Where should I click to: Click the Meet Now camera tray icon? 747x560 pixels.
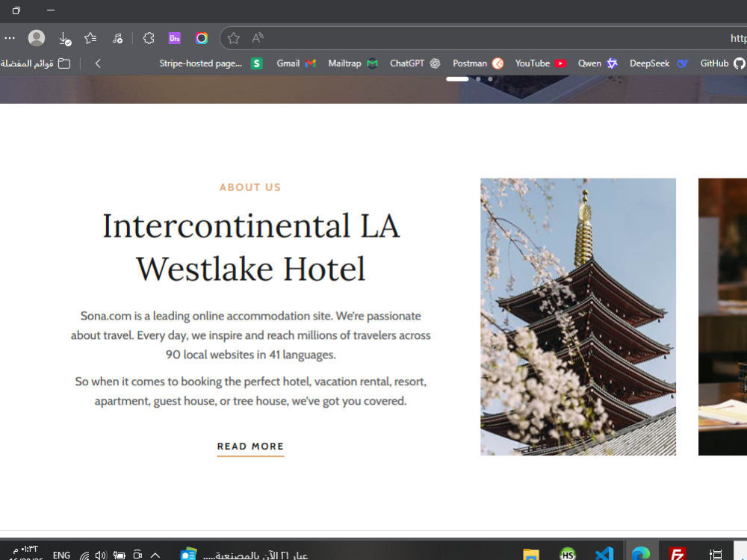[137, 555]
